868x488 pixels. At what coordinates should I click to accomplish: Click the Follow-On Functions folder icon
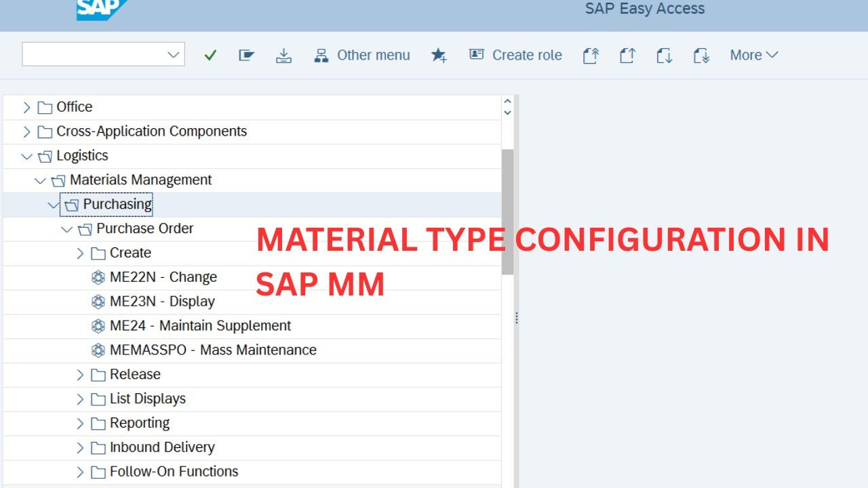[x=98, y=472]
